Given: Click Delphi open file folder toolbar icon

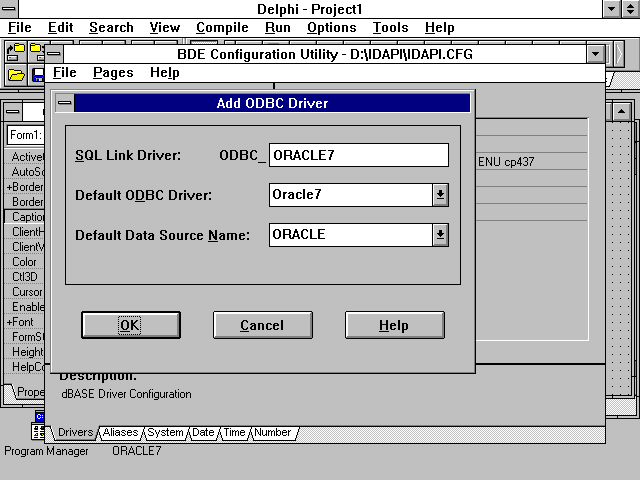Looking at the screenshot, I should [x=16, y=75].
